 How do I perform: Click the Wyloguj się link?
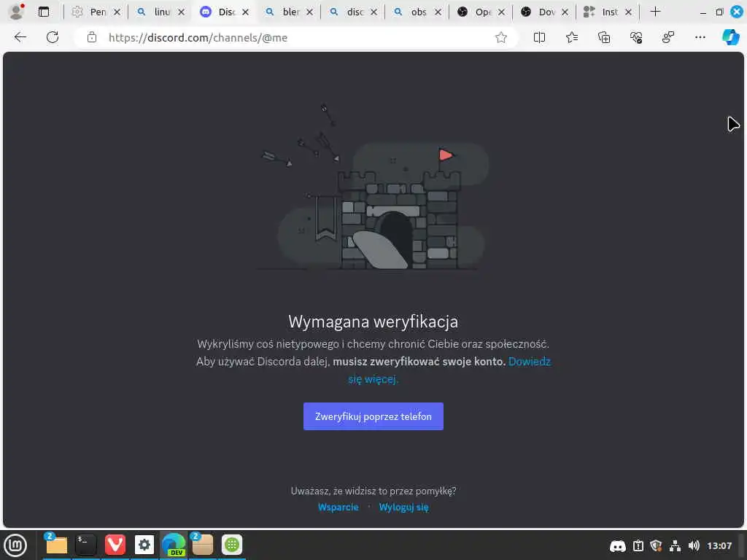[x=403, y=507]
